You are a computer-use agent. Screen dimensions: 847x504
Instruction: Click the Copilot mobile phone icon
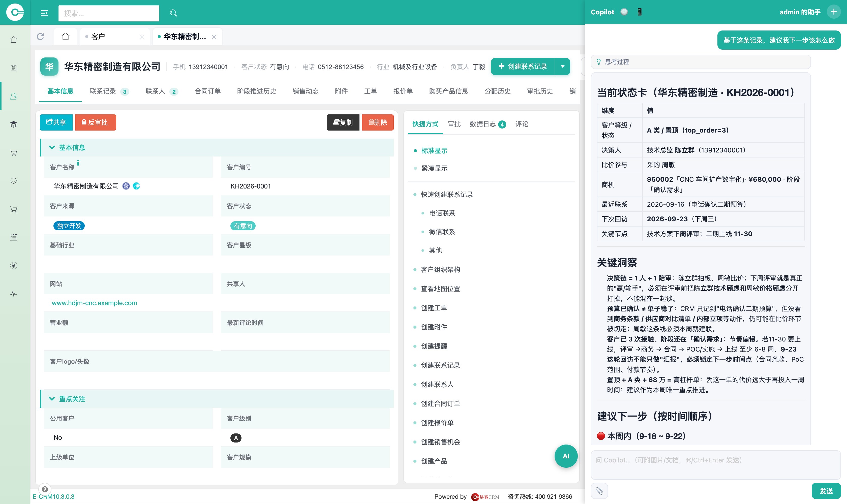[x=640, y=12]
